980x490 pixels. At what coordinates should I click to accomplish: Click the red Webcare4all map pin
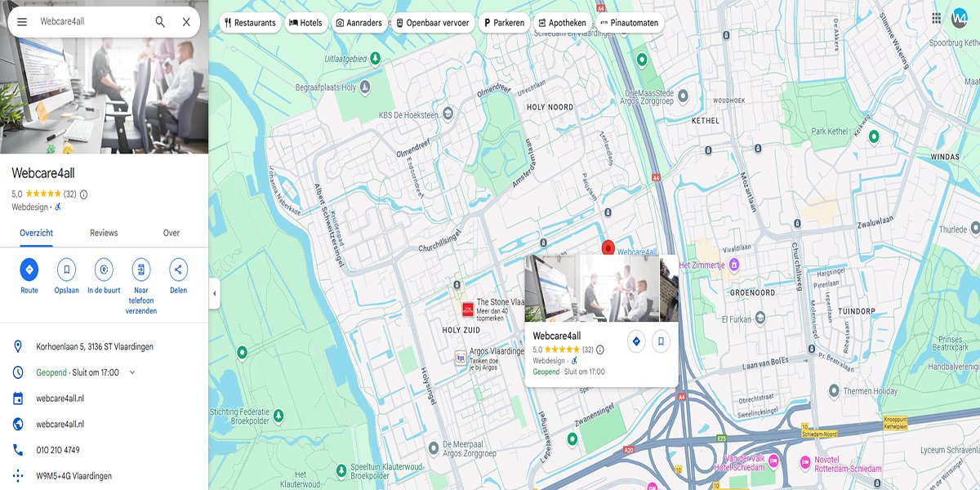point(608,247)
